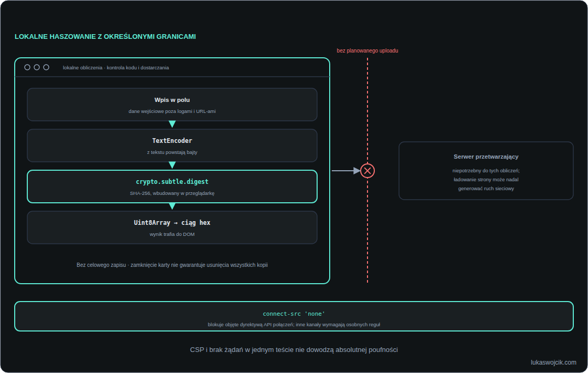The image size is (588, 373).
Task: Select the Serwer przetwarzający title
Action: tap(486, 157)
